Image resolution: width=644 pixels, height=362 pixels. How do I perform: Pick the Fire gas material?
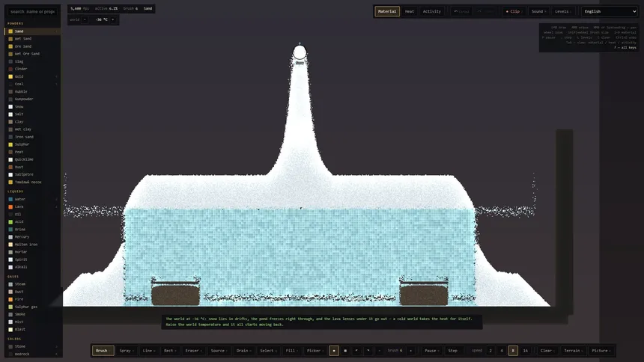coord(32,299)
